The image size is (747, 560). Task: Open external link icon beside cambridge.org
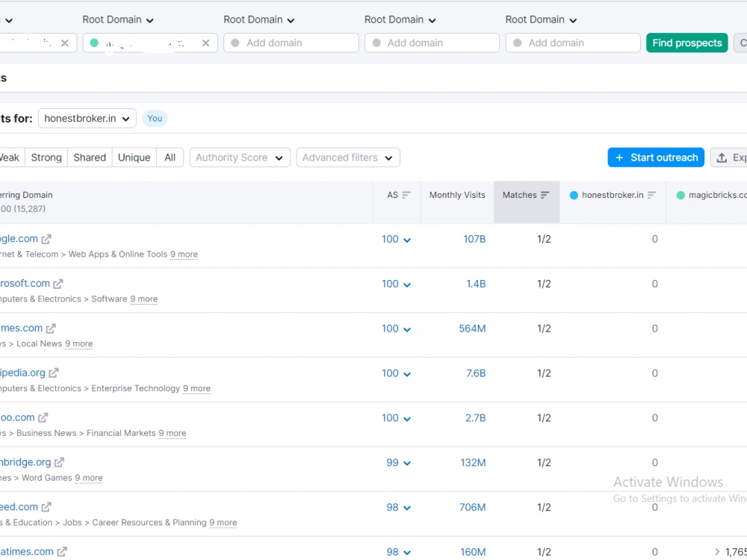(59, 462)
